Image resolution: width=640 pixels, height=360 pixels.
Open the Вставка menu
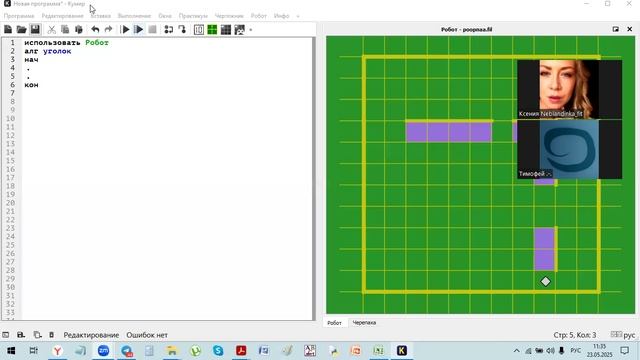[100, 16]
